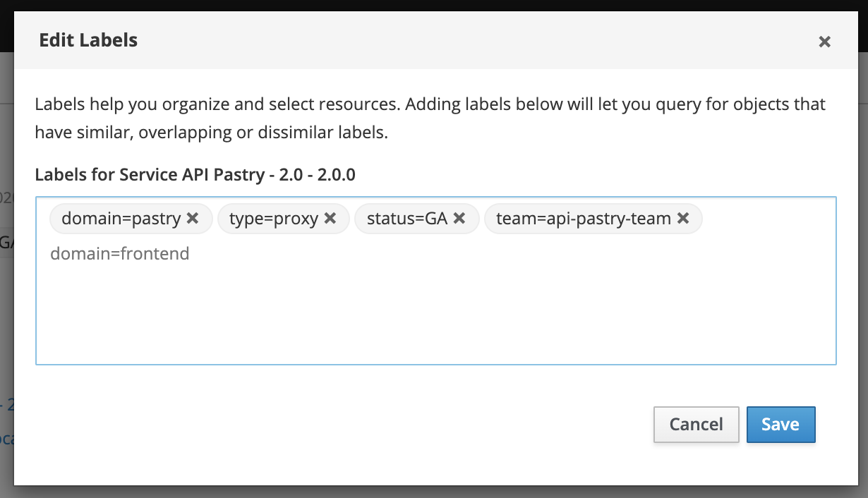Select the team=api-pastry-team chip text
This screenshot has height=498, width=868.
point(583,219)
